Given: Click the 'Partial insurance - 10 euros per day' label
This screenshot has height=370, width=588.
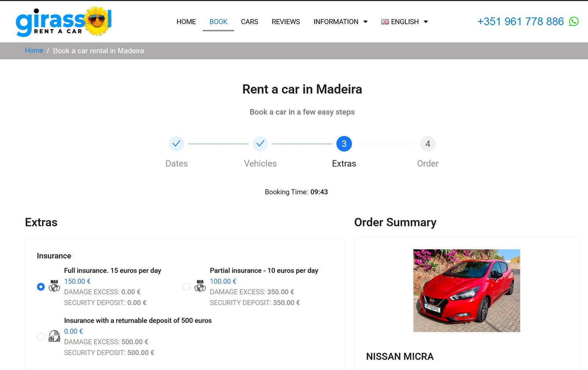Looking at the screenshot, I should point(264,271).
